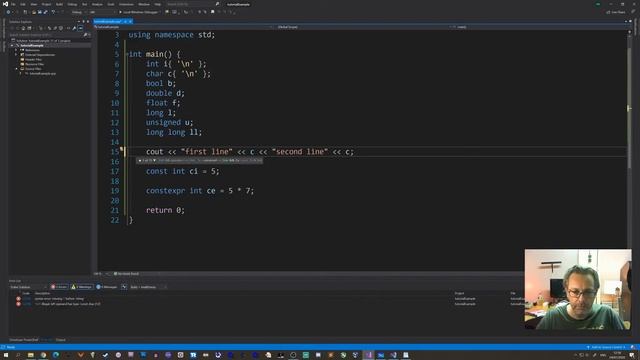Open the Build + IntelliSense dropdown

pos(148,287)
